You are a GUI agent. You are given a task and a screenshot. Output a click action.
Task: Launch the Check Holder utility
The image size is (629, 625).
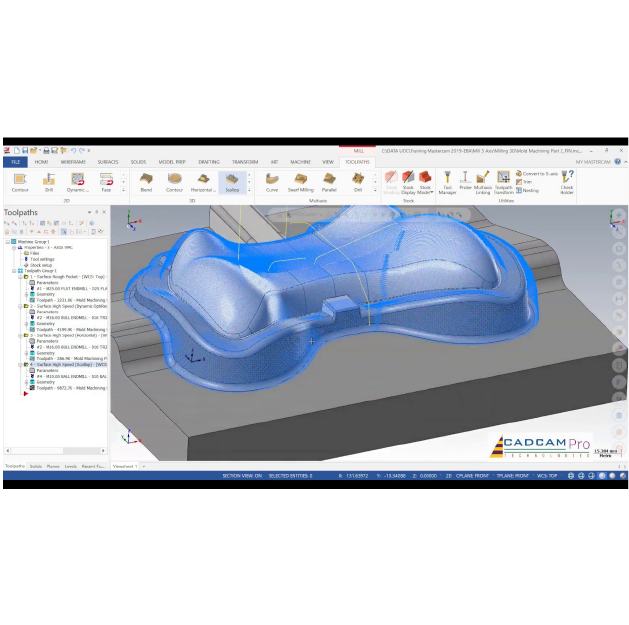coord(567,183)
